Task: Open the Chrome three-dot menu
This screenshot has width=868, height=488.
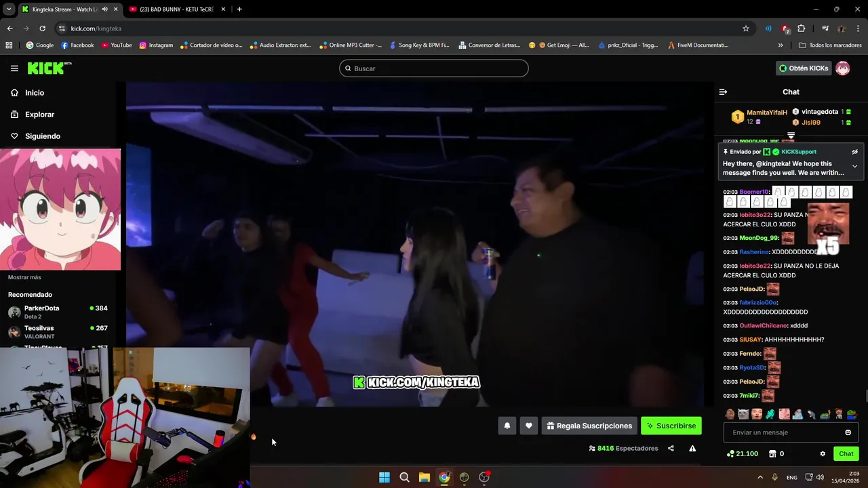Action: [x=858, y=28]
